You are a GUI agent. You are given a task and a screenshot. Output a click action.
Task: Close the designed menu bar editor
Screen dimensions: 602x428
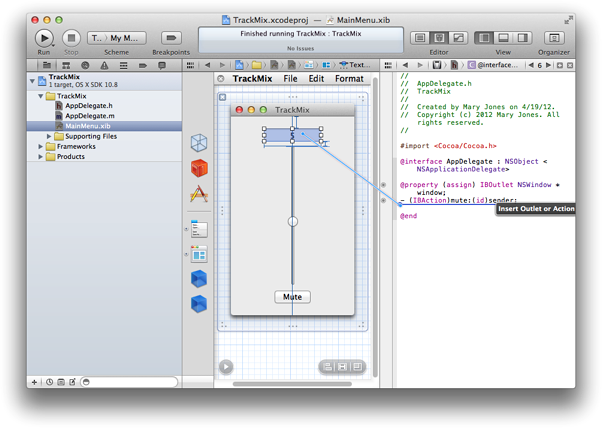221,79
